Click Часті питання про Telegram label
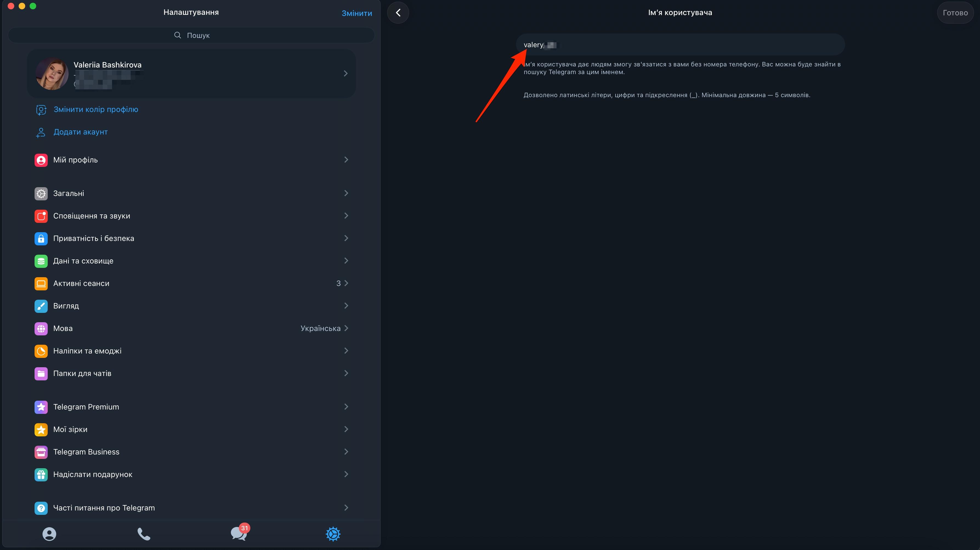Image resolution: width=980 pixels, height=550 pixels. [104, 508]
